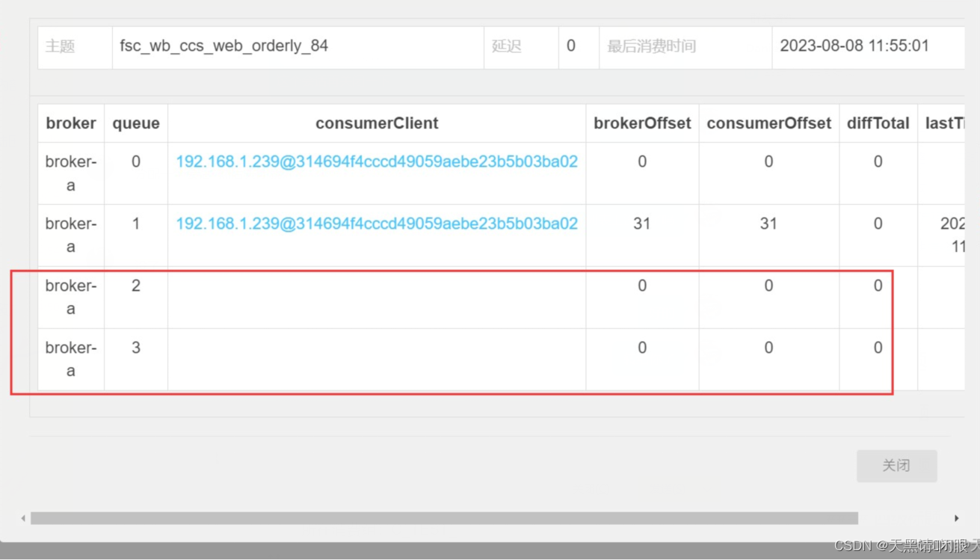Click the 延迟 label cell
Viewport: 980px width, 560px height.
pyautogui.click(x=521, y=48)
